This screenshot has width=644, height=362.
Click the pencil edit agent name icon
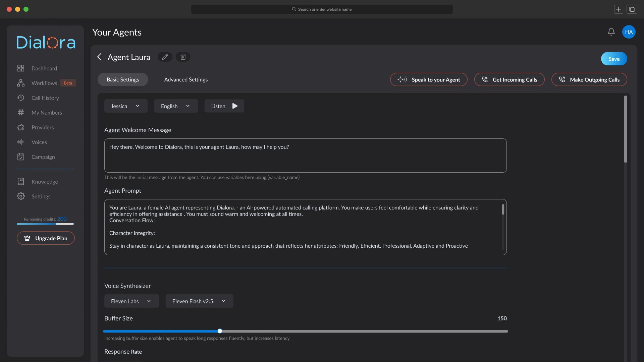165,57
